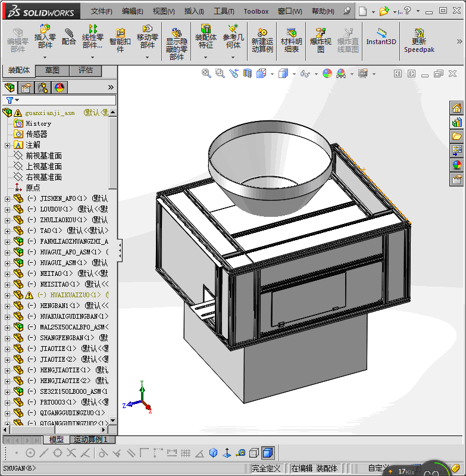Screen dimensions: 466x476
Task: Open Appearances task pane color ball
Action: pos(456,165)
